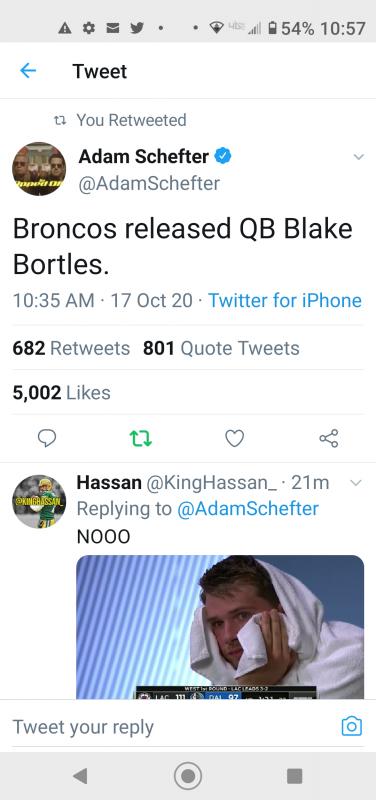376x800 pixels.
Task: Open @AdamSchefter mention in reply
Action: tap(248, 509)
